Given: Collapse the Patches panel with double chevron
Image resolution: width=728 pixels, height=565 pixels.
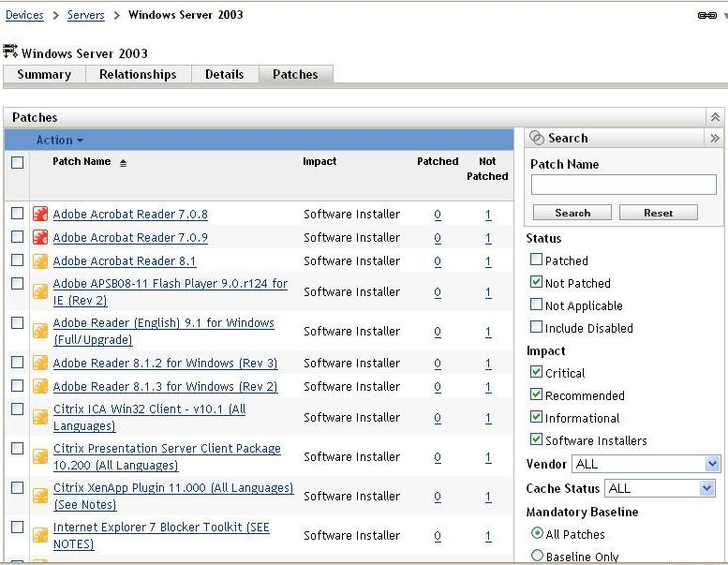Looking at the screenshot, I should tap(715, 117).
